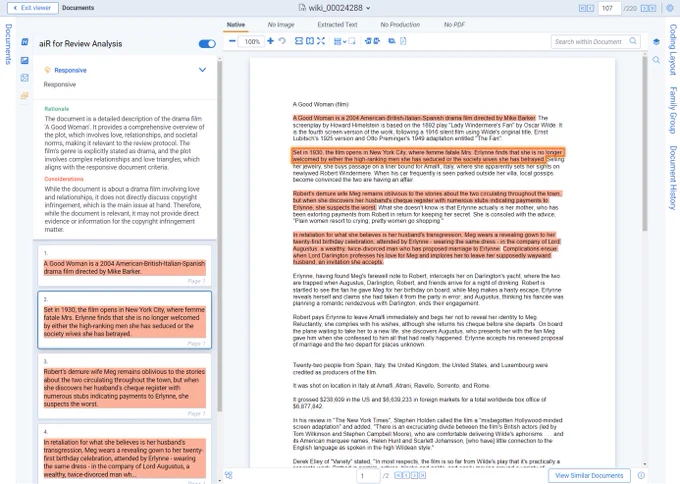Switch to No PDF tab

point(454,25)
